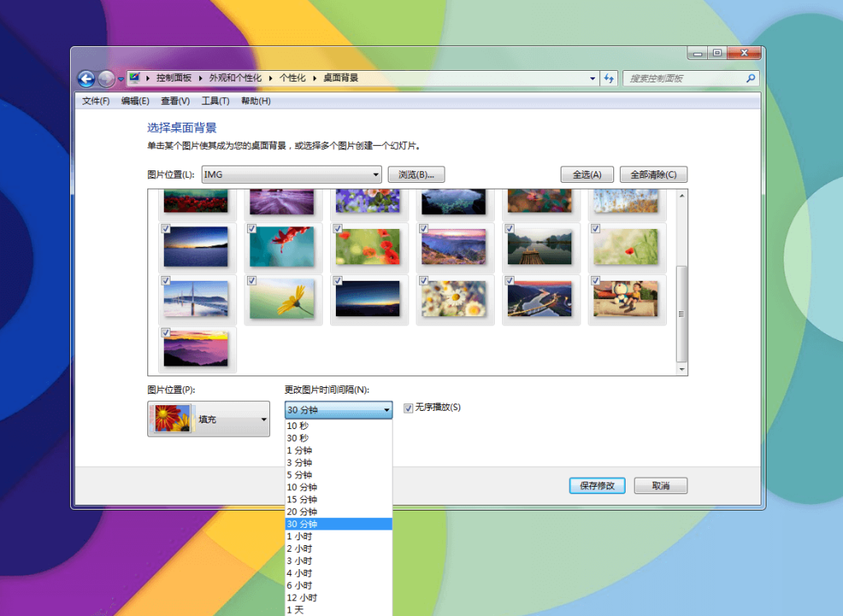Click the search magnifier icon
Image resolution: width=843 pixels, height=616 pixels.
point(751,78)
